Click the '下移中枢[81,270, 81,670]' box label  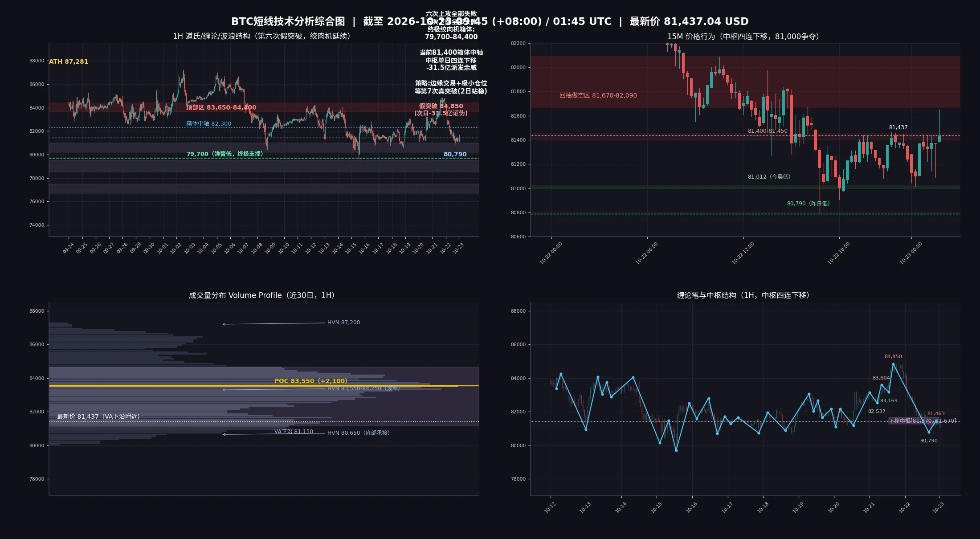(x=922, y=421)
